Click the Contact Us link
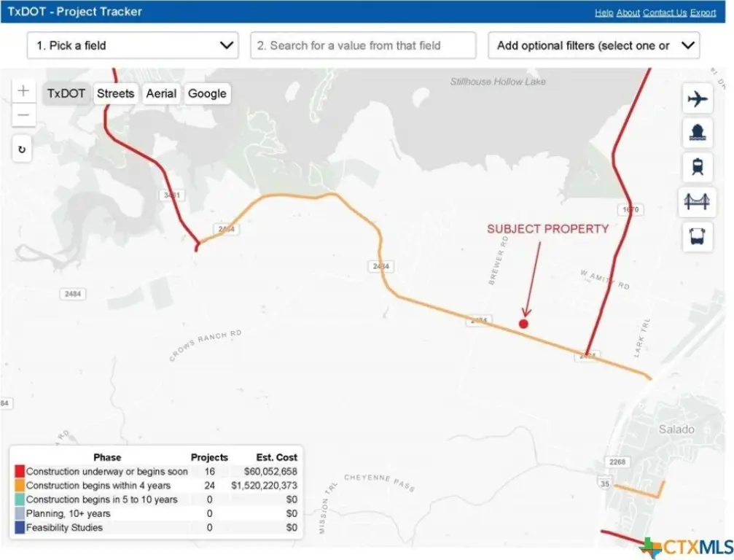This screenshot has width=734, height=560. pyautogui.click(x=664, y=12)
